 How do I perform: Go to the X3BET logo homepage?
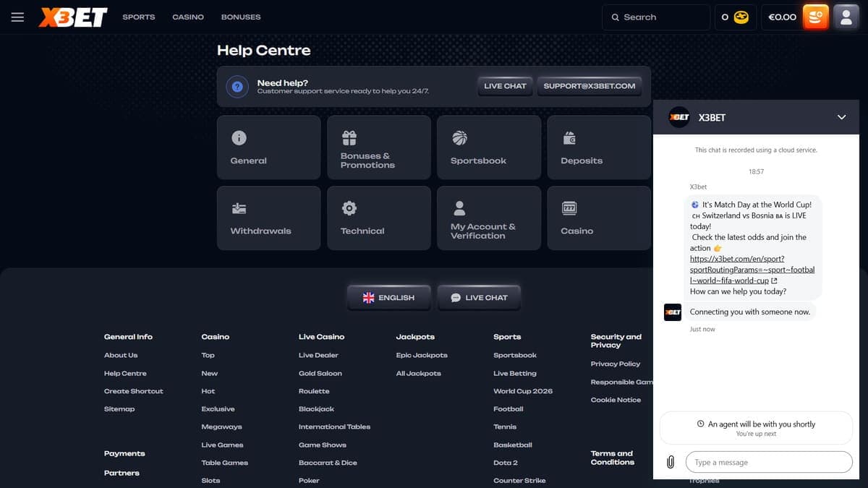point(73,17)
